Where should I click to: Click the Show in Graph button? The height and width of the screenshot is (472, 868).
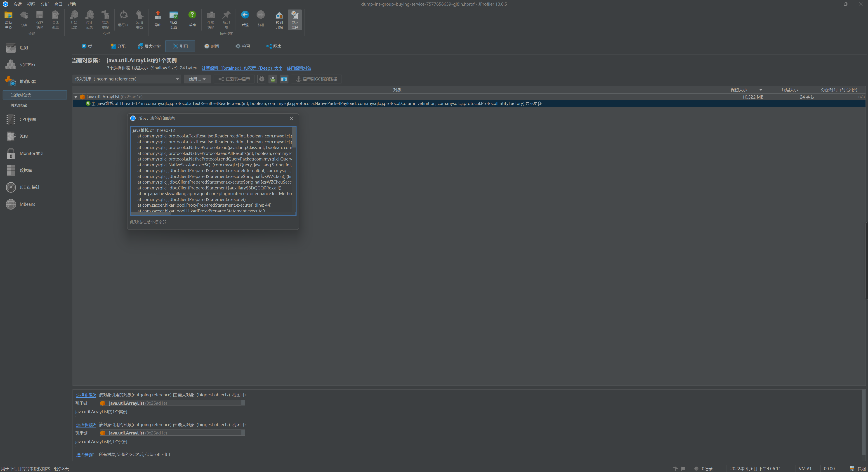point(234,79)
